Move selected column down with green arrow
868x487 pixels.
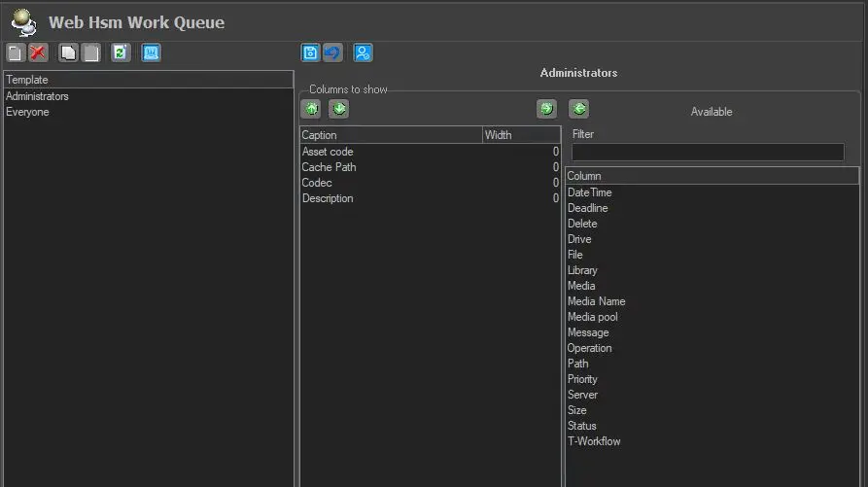pos(338,109)
